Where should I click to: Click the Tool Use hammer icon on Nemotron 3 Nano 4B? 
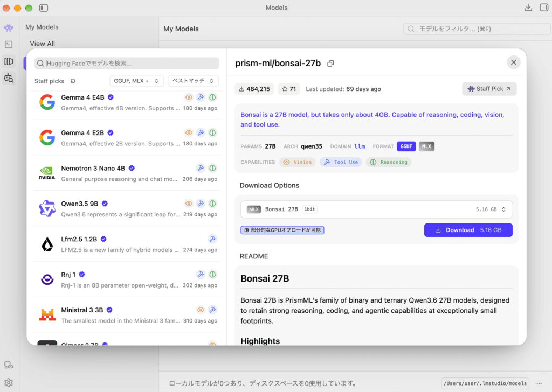[x=201, y=168]
